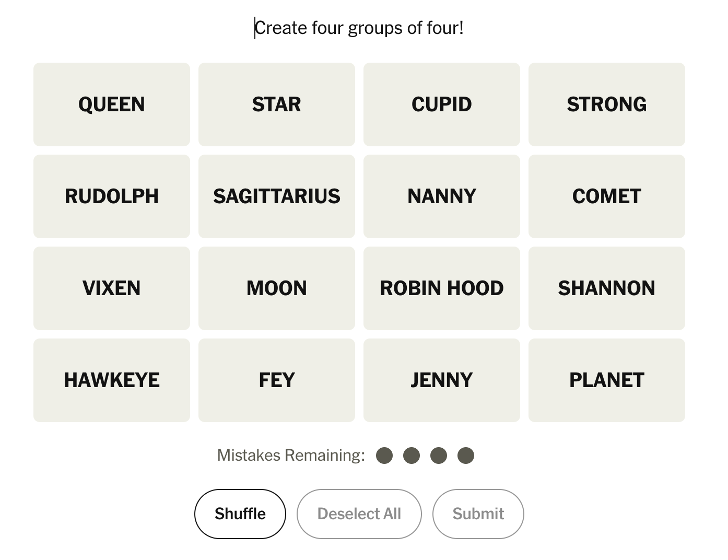Tap the NANNY tile
The width and height of the screenshot is (728, 560).
[x=442, y=196]
